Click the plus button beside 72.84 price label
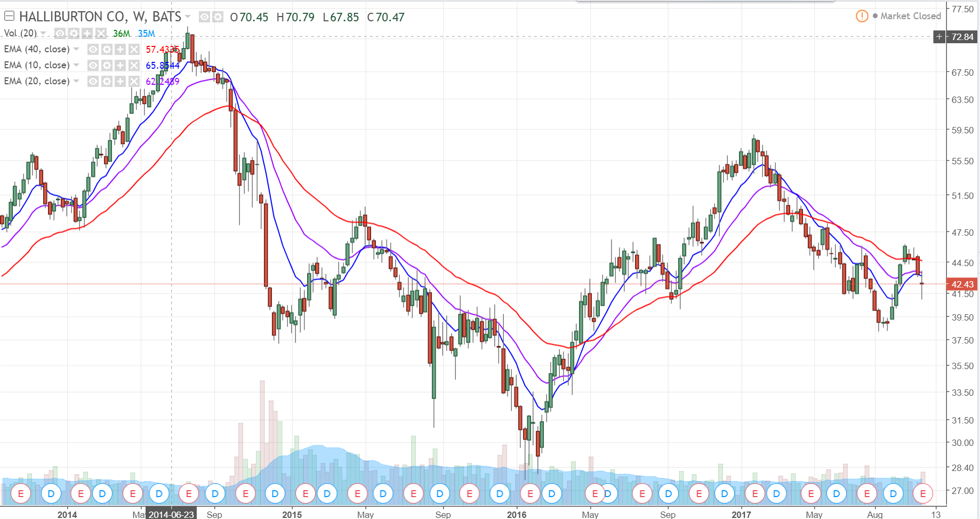 click(939, 37)
